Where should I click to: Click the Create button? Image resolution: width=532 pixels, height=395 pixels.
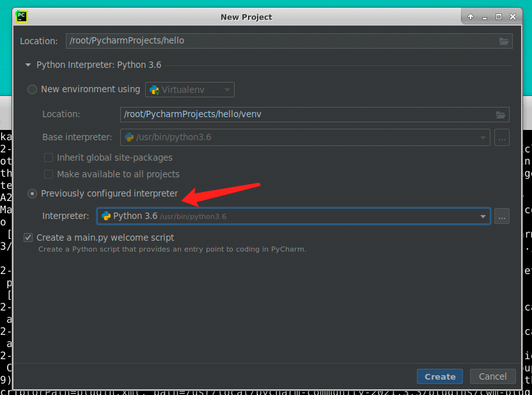tap(440, 376)
